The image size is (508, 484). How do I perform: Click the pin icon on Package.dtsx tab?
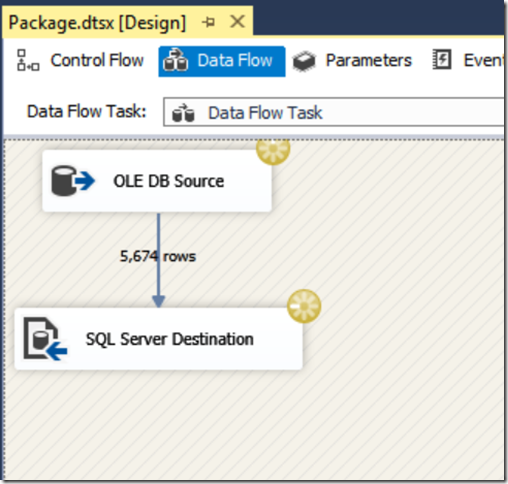click(209, 23)
